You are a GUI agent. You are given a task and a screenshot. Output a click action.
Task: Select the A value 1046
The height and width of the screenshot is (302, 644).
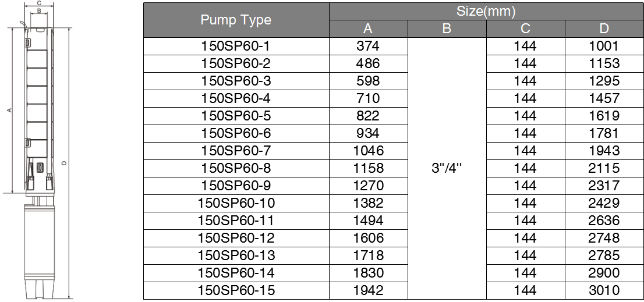[x=368, y=151]
